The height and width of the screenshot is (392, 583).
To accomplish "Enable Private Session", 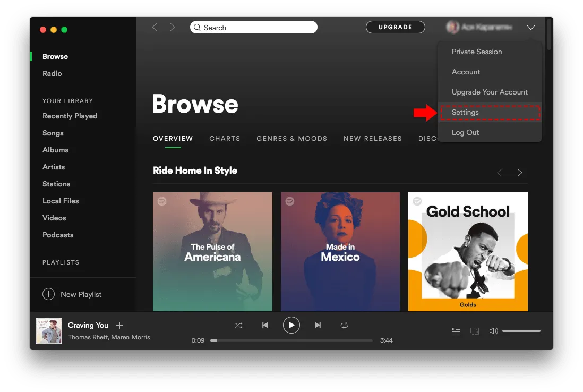I will pyautogui.click(x=476, y=52).
